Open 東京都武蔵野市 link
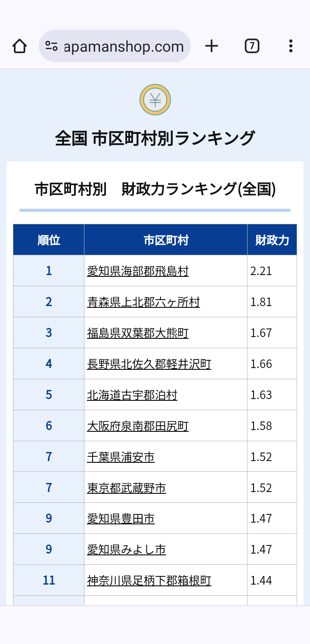 127,488
